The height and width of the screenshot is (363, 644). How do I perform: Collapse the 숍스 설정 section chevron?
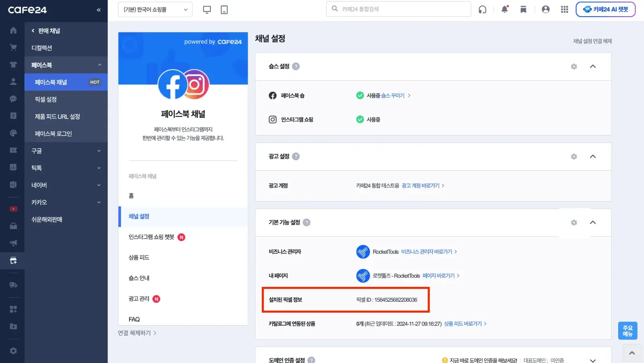[x=592, y=66]
